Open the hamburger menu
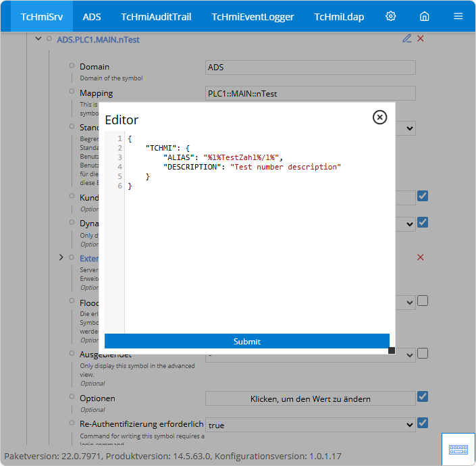Image resolution: width=476 pixels, height=466 pixels. [458, 16]
